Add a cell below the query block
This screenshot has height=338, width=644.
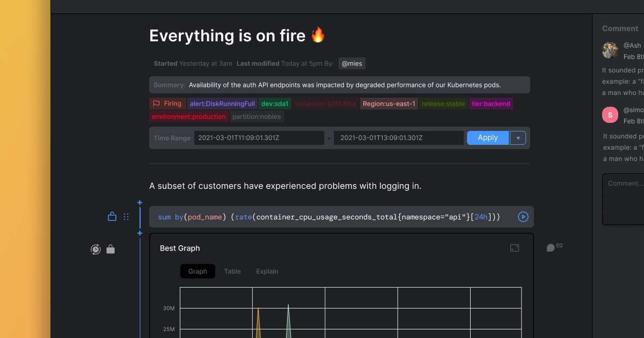(x=140, y=233)
